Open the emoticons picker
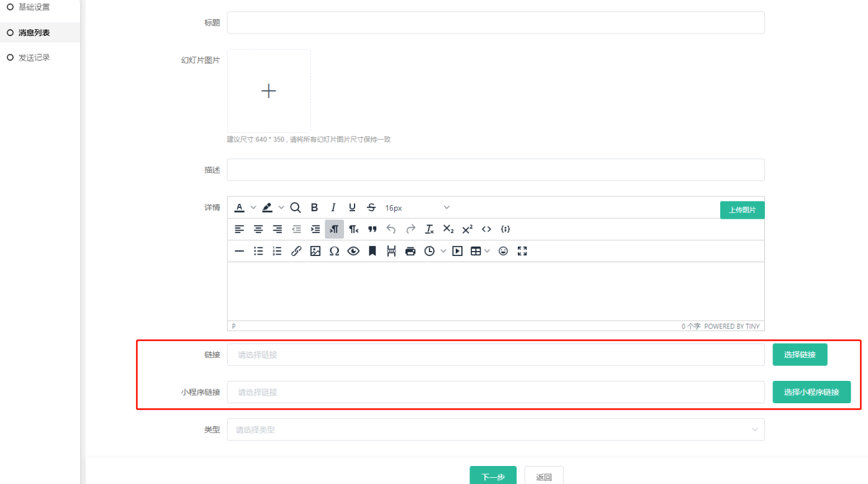Viewport: 868px width, 484px height. click(503, 251)
